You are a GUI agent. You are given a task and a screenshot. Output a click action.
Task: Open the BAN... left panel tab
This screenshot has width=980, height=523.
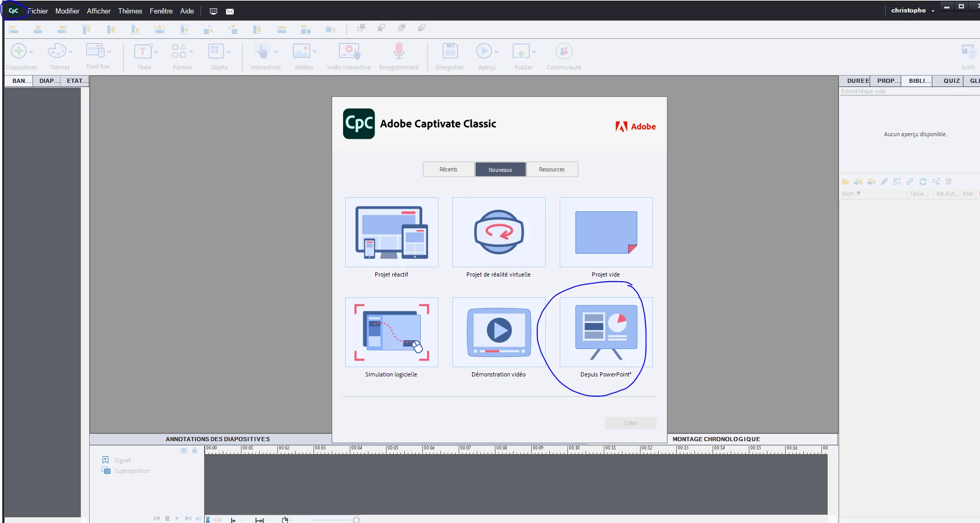19,81
